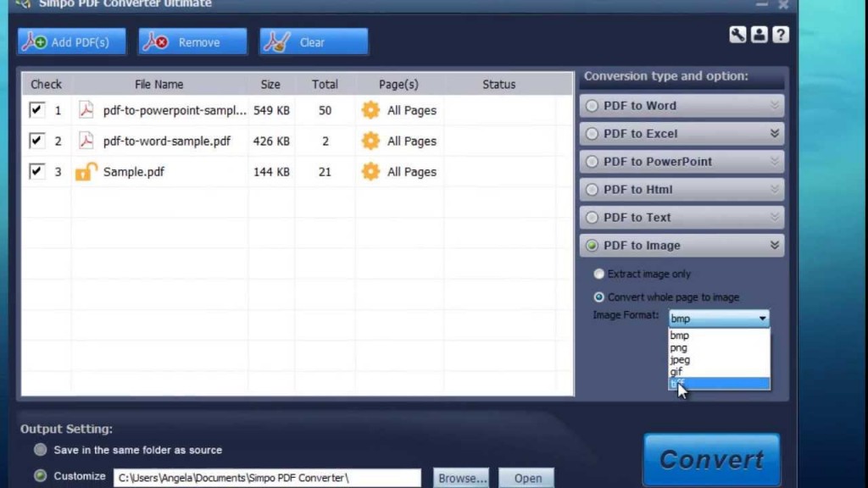Select Save in the same folder as source
Screen dimensions: 868x488
(41, 450)
